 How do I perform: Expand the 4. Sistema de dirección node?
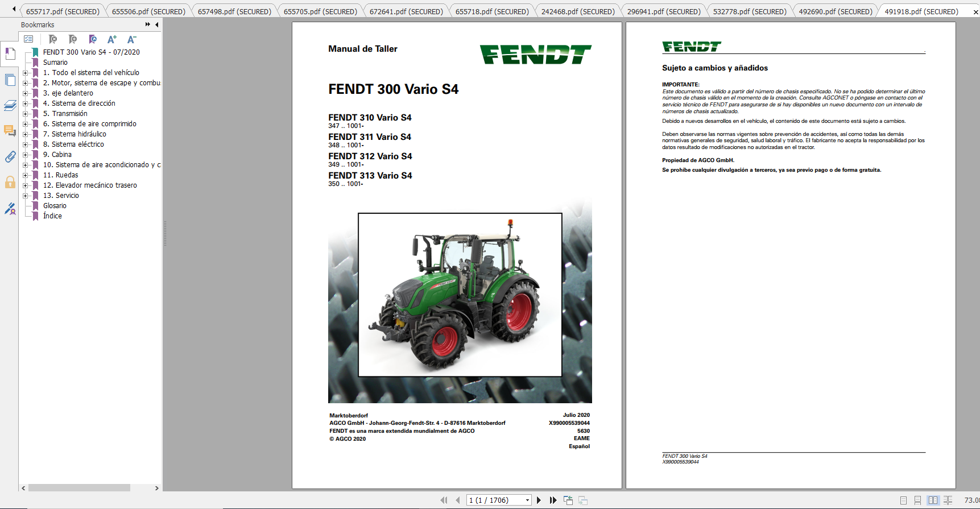(25, 104)
